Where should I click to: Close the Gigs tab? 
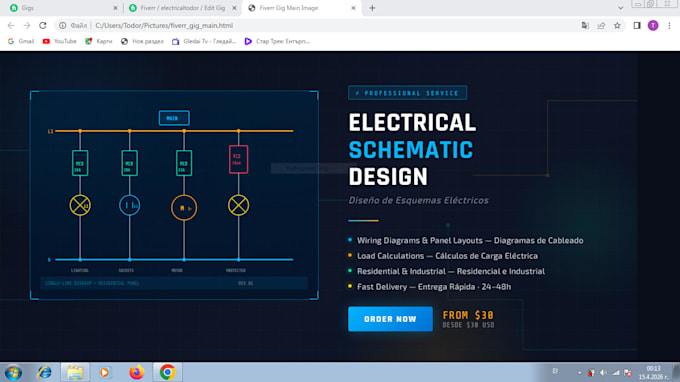pyautogui.click(x=115, y=8)
